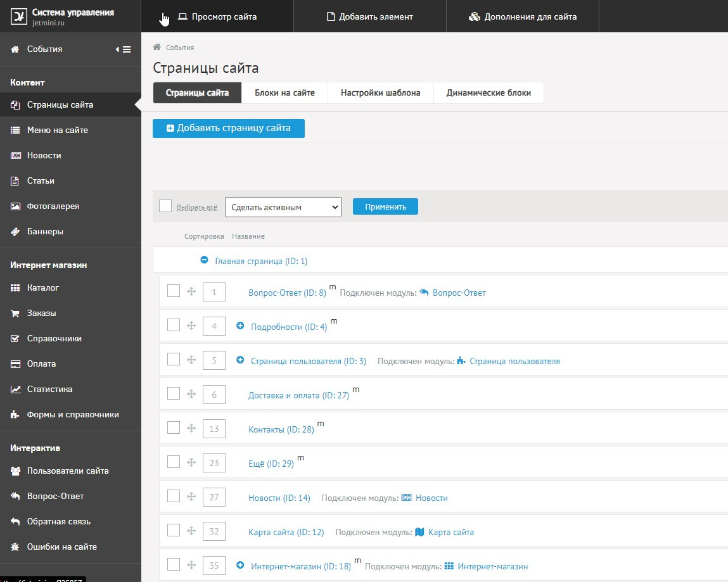The image size is (728, 582).
Task: Click the map icon beside the Карта сайта module link
Action: pyautogui.click(x=419, y=532)
